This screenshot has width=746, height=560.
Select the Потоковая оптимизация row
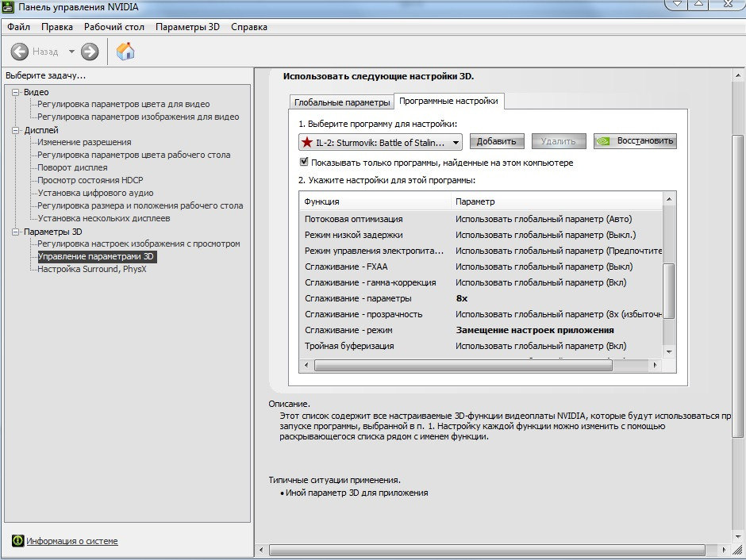480,219
